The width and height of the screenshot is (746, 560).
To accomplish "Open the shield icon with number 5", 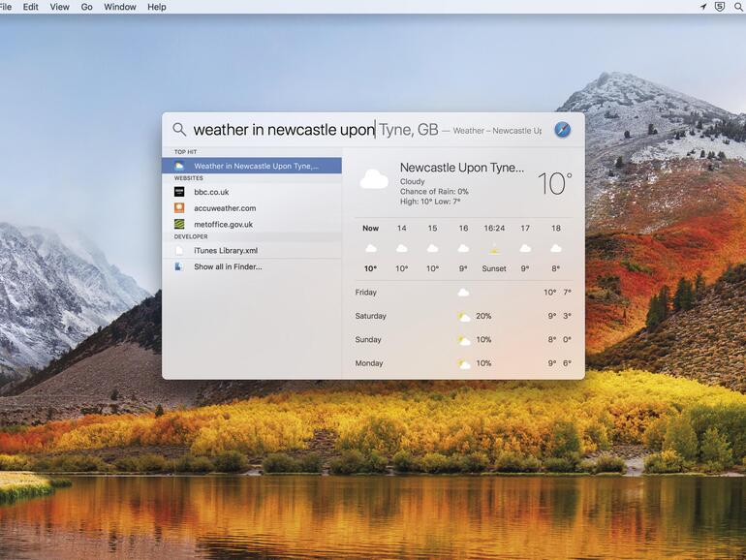I will point(720,7).
